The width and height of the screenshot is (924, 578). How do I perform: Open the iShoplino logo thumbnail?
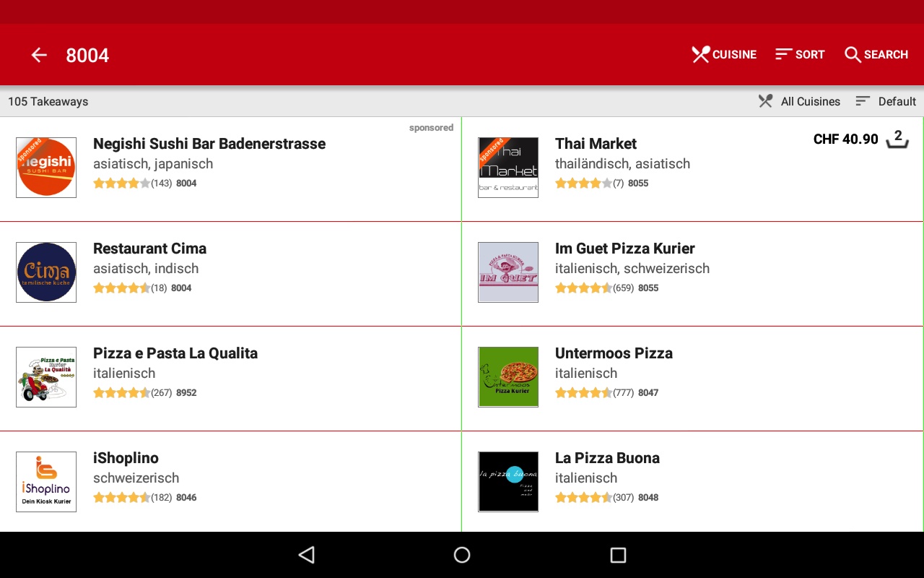[x=46, y=482]
